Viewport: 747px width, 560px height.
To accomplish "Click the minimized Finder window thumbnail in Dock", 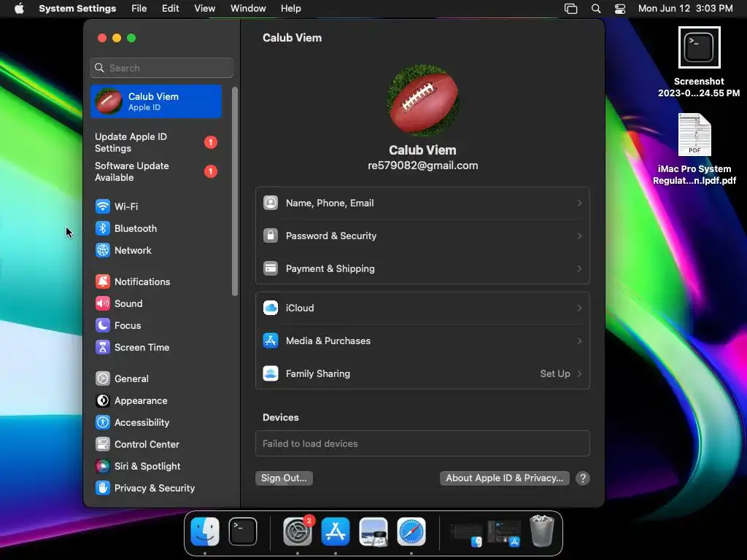I will tap(466, 534).
